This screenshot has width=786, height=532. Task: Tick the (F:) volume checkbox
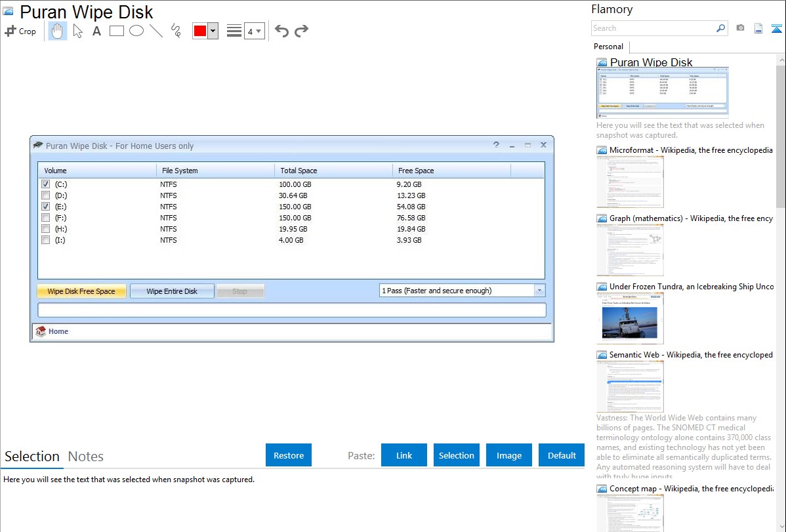(x=45, y=218)
